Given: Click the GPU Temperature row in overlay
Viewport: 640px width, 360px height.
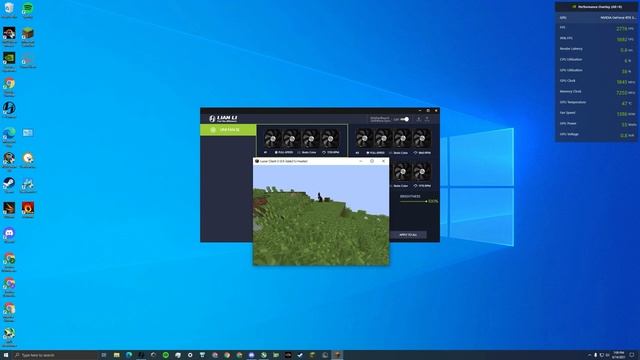Looking at the screenshot, I should (596, 102).
